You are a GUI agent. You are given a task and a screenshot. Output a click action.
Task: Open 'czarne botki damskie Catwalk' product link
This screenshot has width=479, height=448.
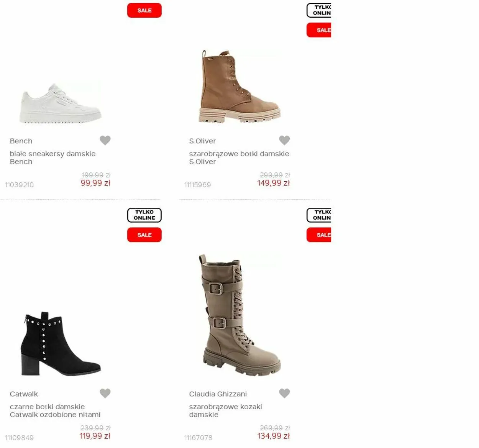tap(55, 410)
